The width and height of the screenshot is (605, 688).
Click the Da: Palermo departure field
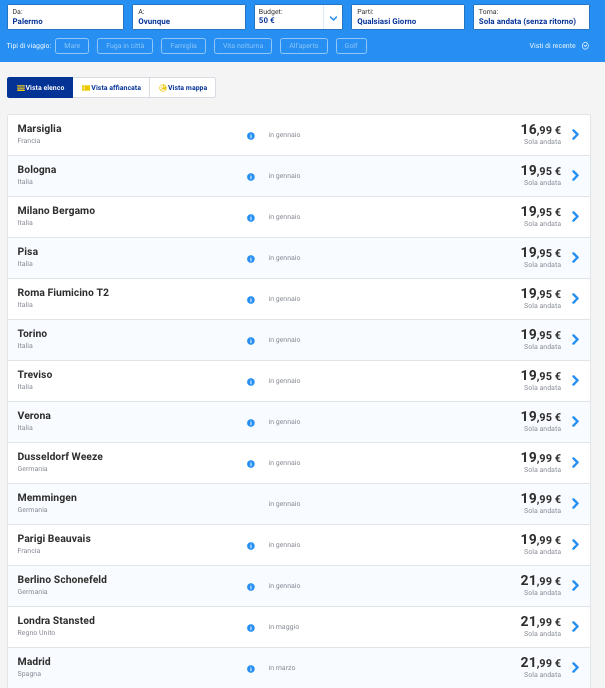tap(66, 17)
